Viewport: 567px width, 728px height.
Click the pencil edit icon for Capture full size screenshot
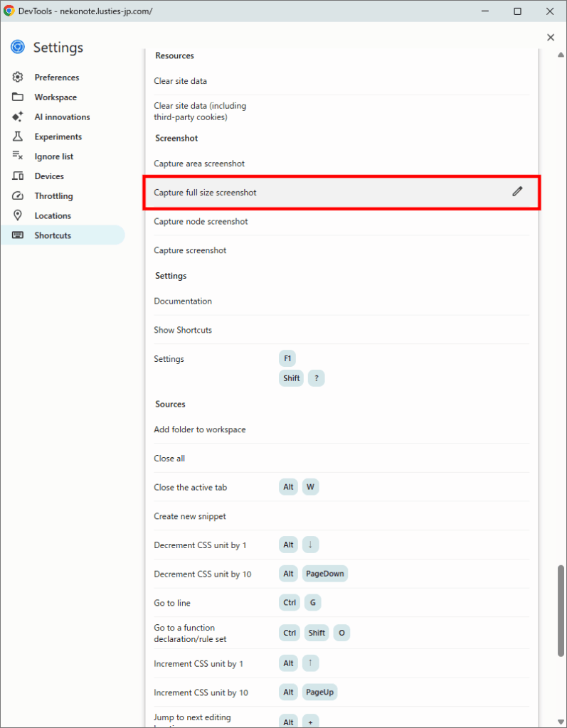point(517,191)
